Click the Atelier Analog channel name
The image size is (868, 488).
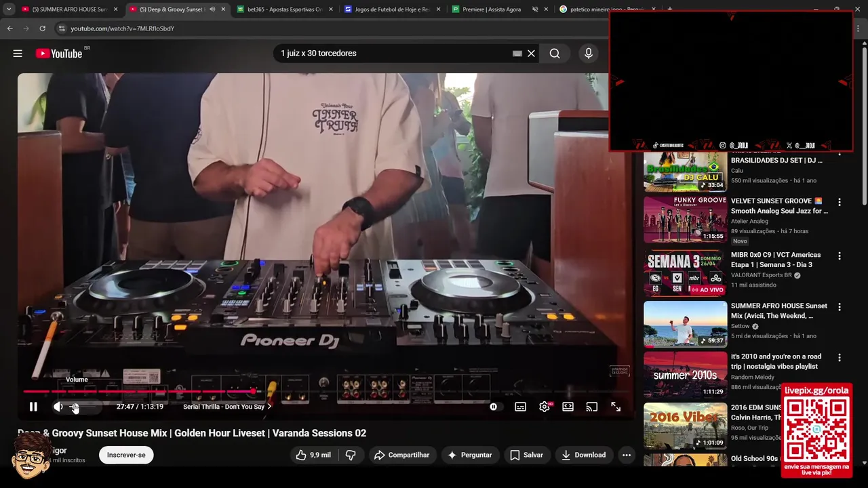[749, 221]
